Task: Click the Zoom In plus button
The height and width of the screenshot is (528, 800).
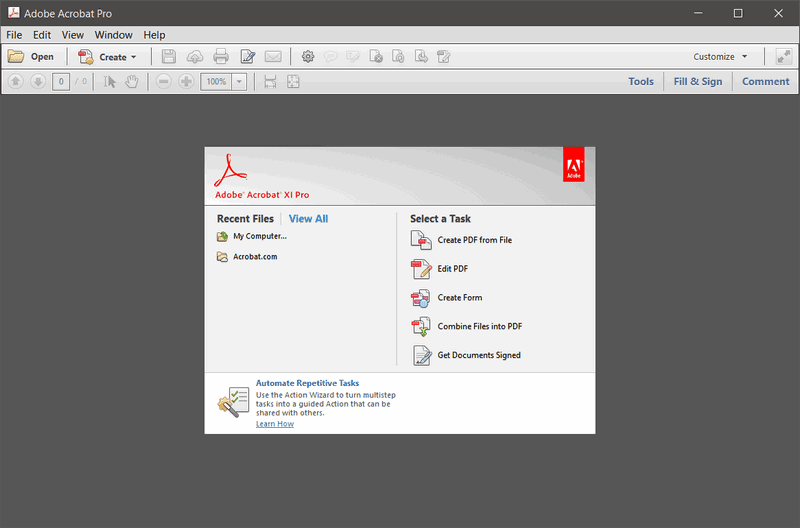Action: click(x=186, y=82)
